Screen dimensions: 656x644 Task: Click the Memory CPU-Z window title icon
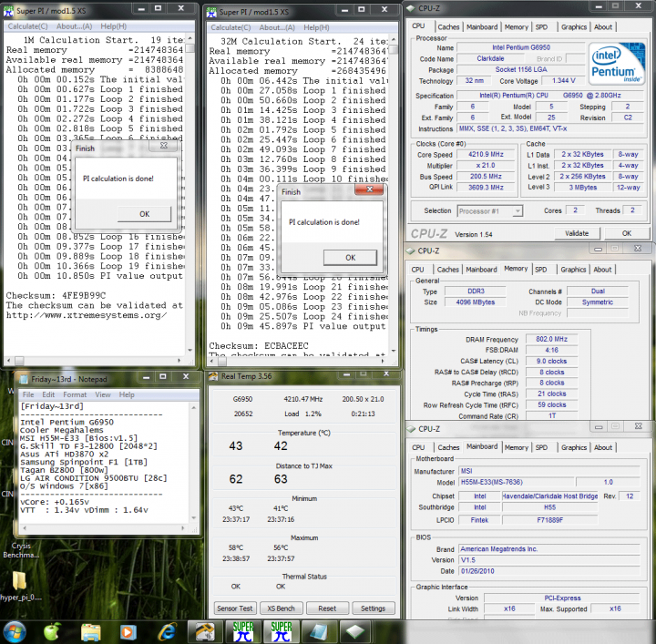click(411, 250)
